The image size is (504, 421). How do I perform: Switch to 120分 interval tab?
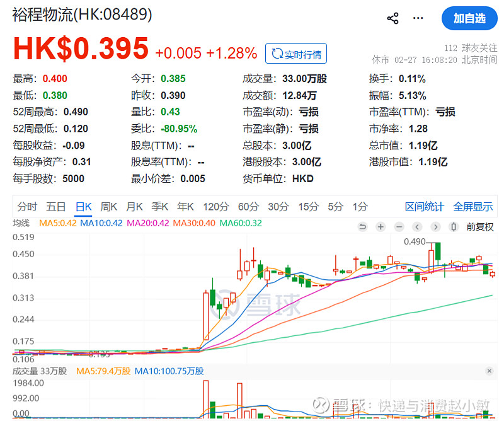216,207
